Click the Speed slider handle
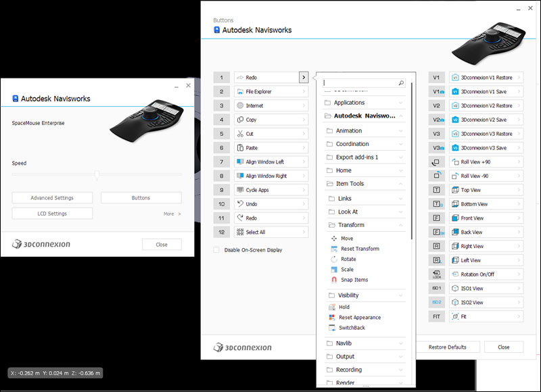This screenshot has width=541, height=392. point(97,174)
